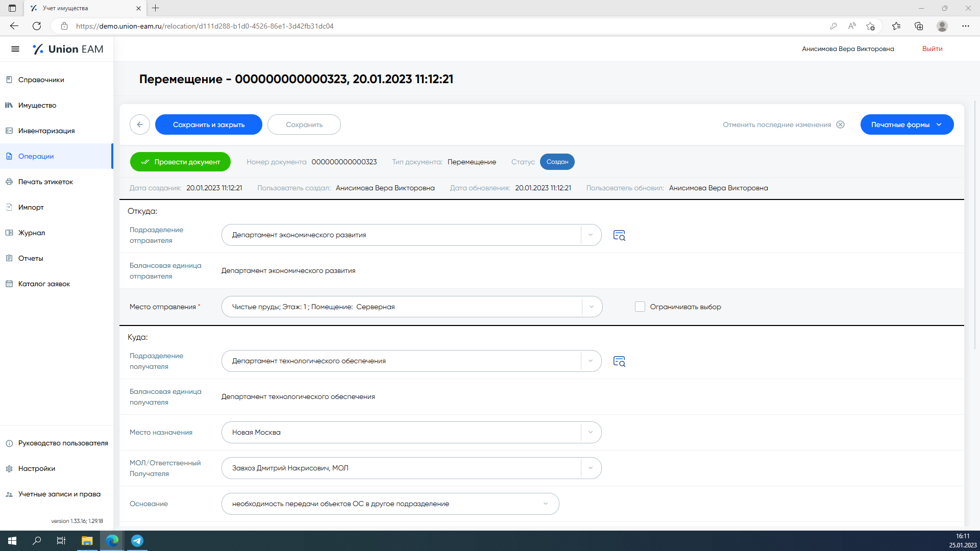The height and width of the screenshot is (551, 980).
Task: Click the Создан status badge
Action: (557, 162)
